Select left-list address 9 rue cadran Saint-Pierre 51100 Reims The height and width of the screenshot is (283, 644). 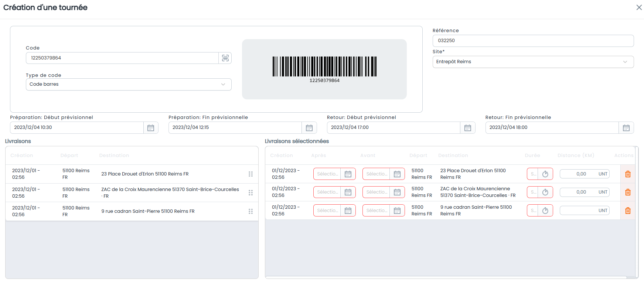148,211
